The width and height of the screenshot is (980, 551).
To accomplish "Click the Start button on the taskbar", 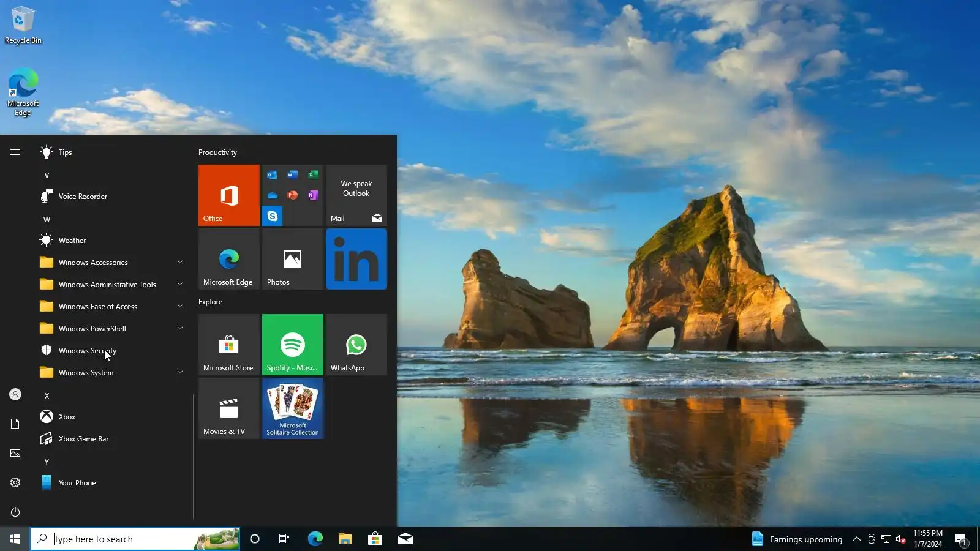I will coord(15,539).
